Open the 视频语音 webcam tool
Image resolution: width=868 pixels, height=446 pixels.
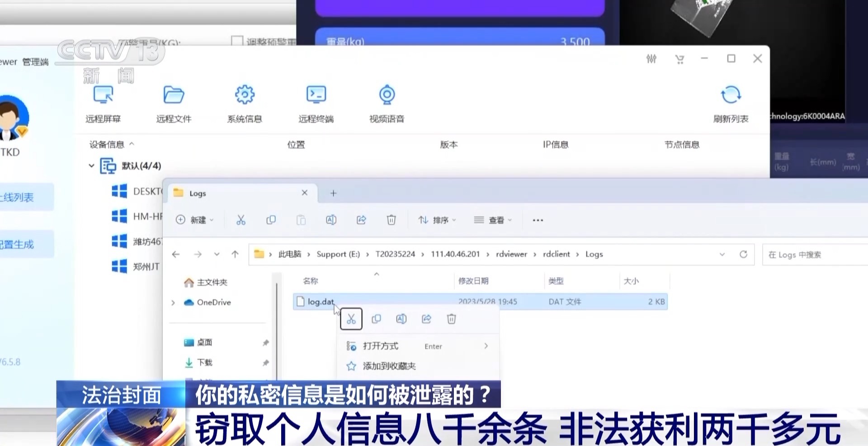387,95
